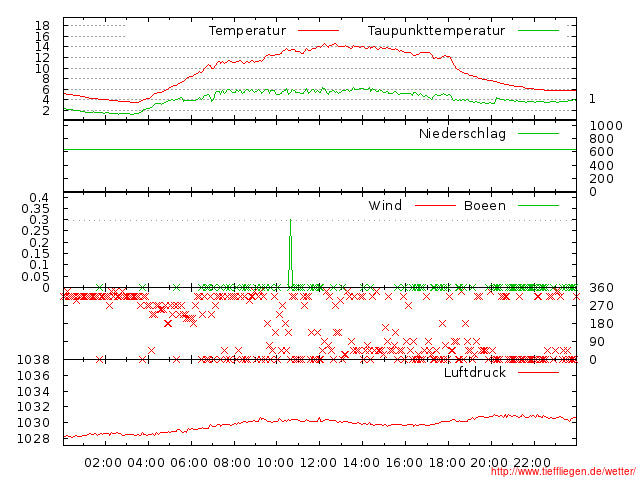Click the tall green gust spike peak
The height and width of the screenshot is (480, 640).
click(x=290, y=221)
